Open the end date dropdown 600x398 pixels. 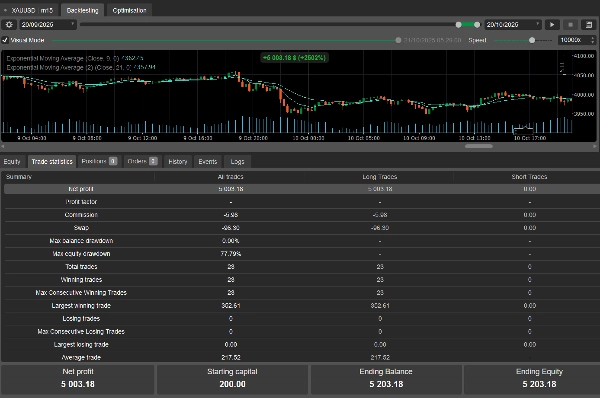pos(513,25)
